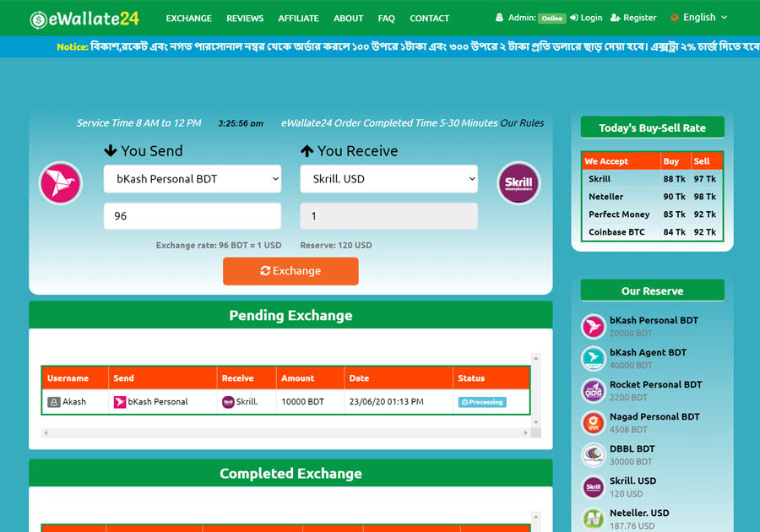Image resolution: width=760 pixels, height=532 pixels.
Task: Expand the English language selector
Action: (698, 18)
